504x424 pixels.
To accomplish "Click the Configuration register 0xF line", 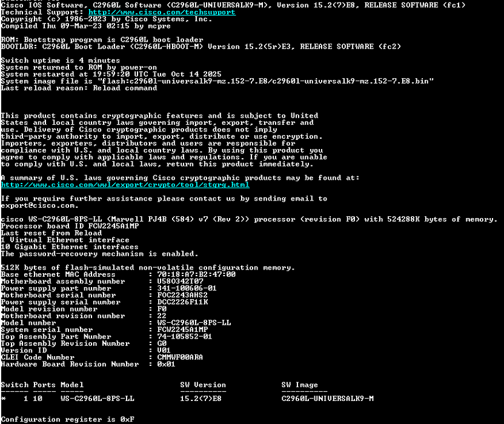I will 68,419.
